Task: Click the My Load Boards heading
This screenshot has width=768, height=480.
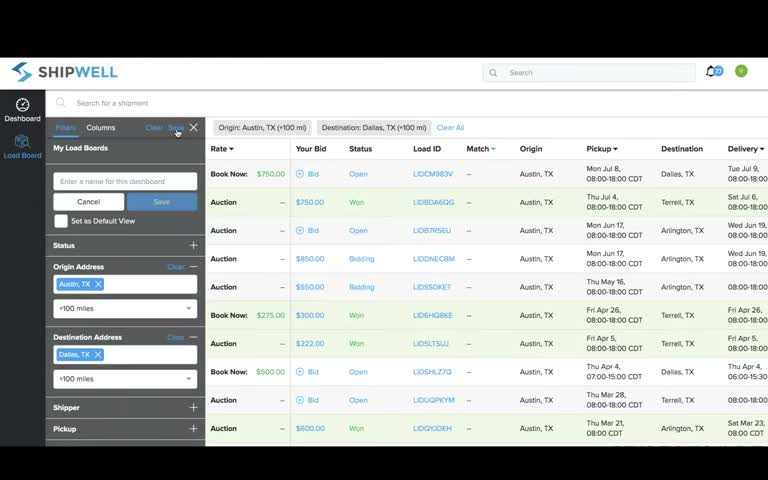Action: pyautogui.click(x=80, y=148)
